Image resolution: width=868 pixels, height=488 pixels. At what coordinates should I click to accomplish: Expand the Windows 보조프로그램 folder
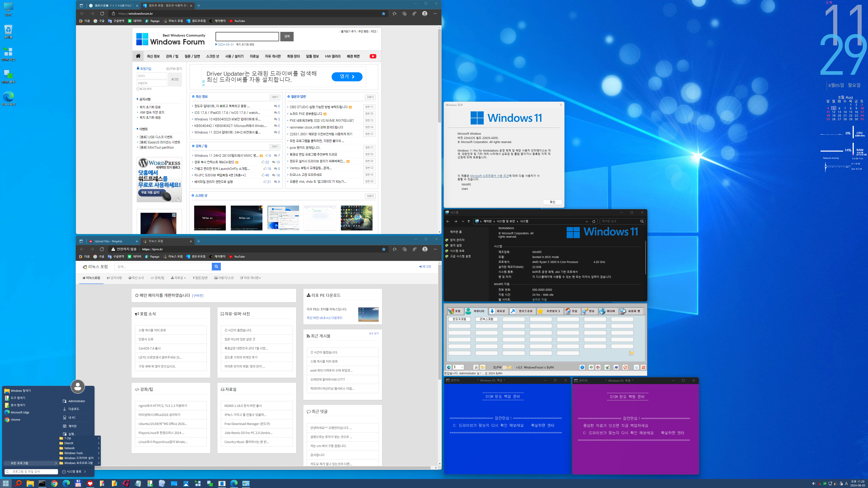click(80, 463)
